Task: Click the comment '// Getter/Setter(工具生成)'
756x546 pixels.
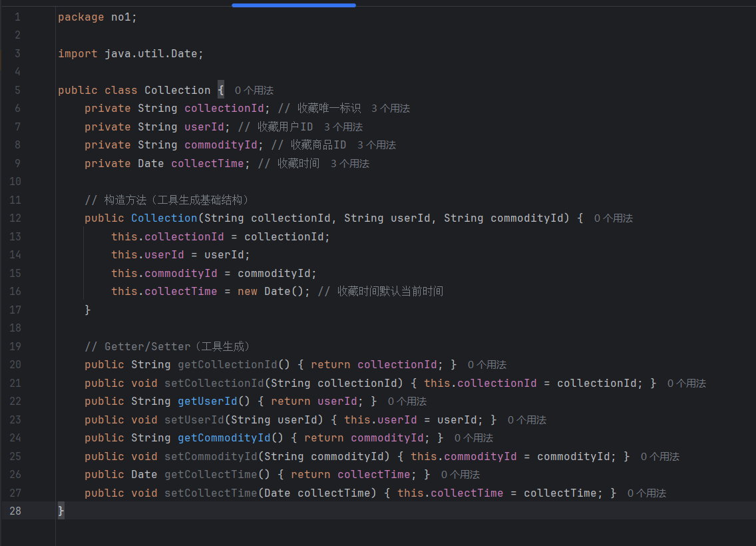Action: pyautogui.click(x=168, y=346)
